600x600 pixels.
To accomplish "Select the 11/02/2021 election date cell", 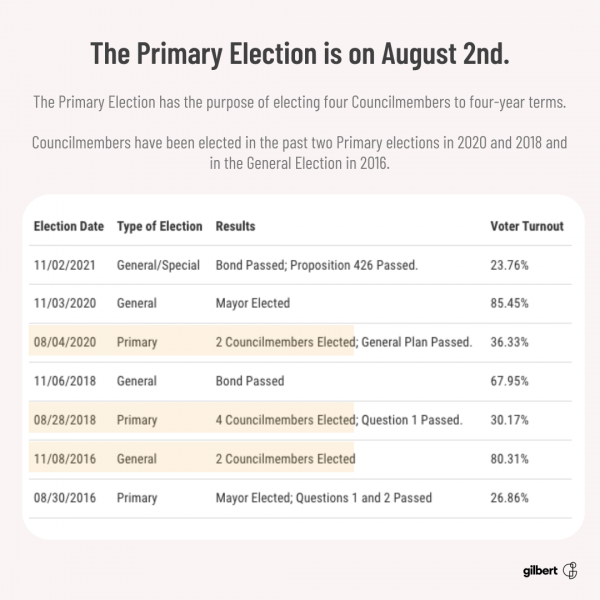I will click(69, 266).
